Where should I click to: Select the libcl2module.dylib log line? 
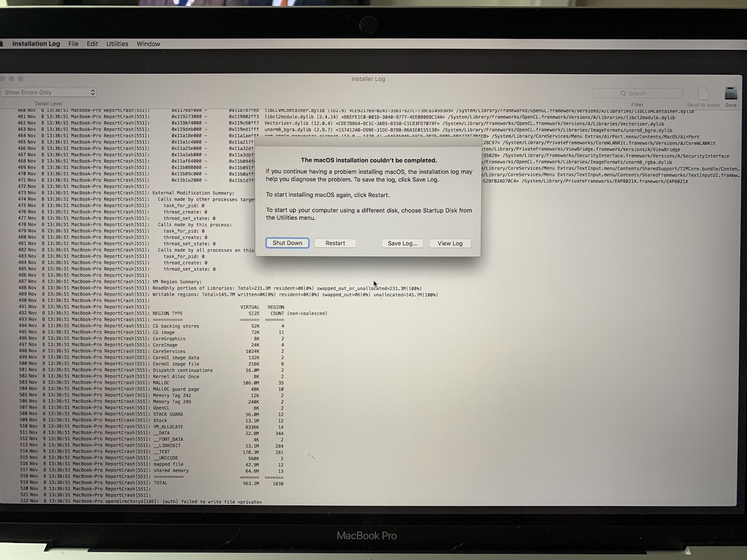tap(347, 117)
